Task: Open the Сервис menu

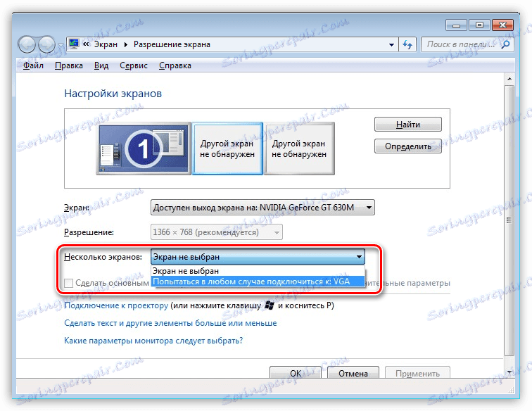Action: point(134,65)
